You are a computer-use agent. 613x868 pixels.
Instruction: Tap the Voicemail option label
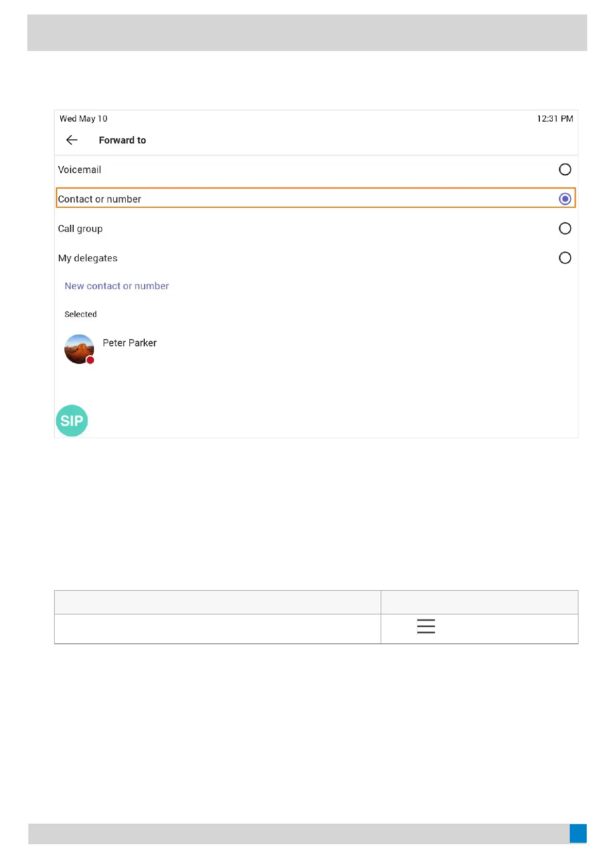pyautogui.click(x=79, y=170)
